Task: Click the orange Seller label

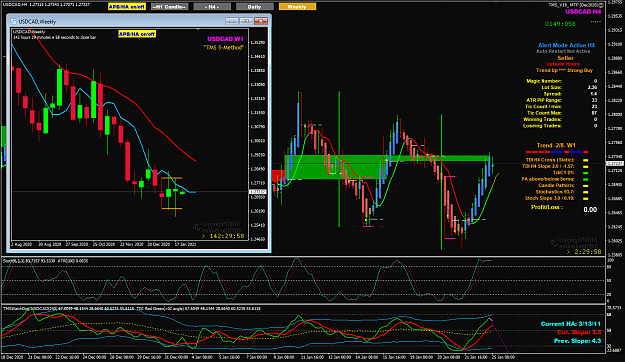Action: 565,58
